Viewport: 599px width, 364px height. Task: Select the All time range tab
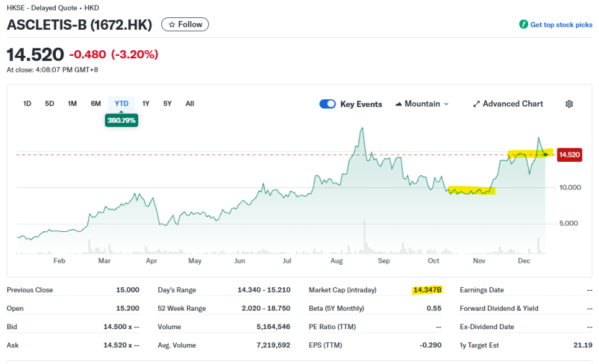pos(190,104)
